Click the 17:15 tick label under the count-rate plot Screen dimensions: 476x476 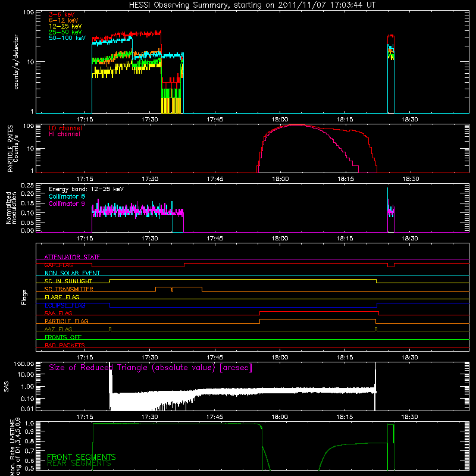coord(84,120)
